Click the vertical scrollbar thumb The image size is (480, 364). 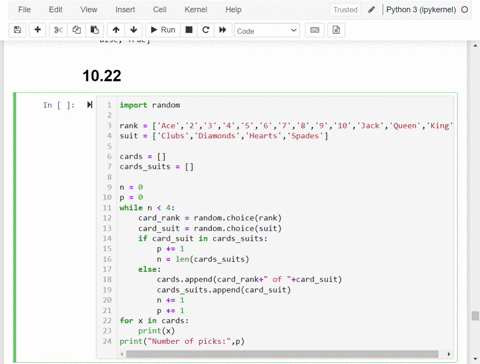475,316
